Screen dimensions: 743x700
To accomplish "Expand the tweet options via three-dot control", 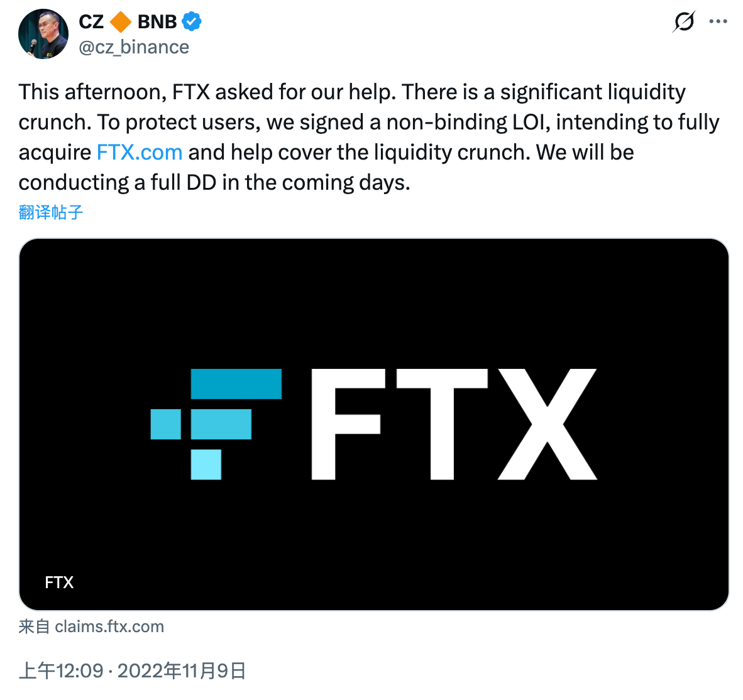I will [718, 21].
